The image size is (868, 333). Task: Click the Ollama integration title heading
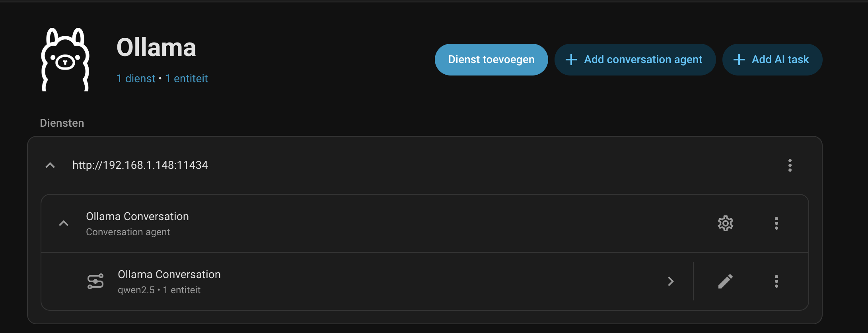coord(156,48)
